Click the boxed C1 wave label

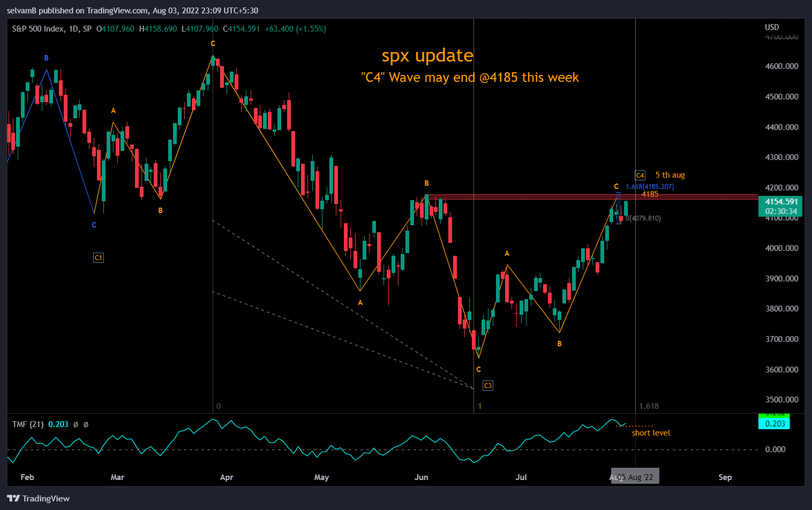tap(99, 258)
